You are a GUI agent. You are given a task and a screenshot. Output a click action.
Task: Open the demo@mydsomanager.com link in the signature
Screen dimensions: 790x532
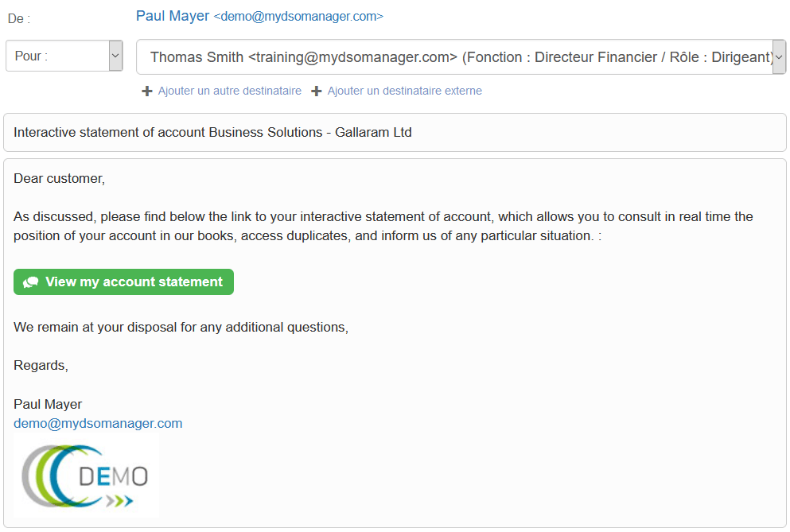pos(98,424)
